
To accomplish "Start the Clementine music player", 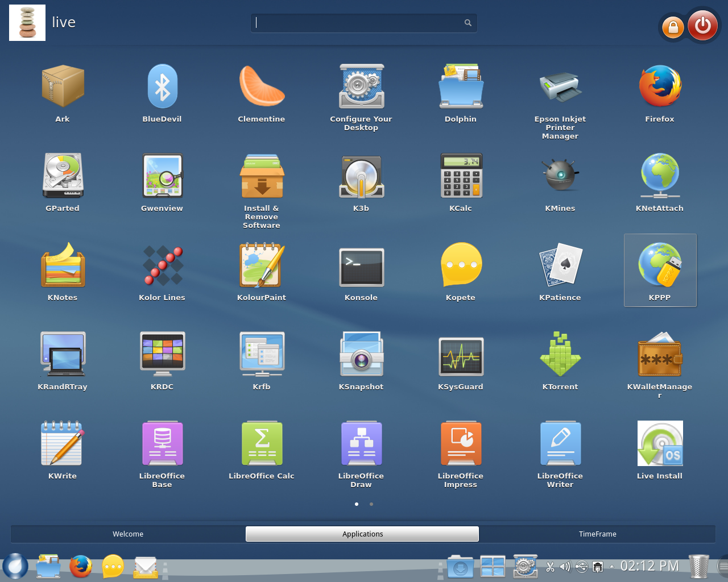I will tap(262, 93).
